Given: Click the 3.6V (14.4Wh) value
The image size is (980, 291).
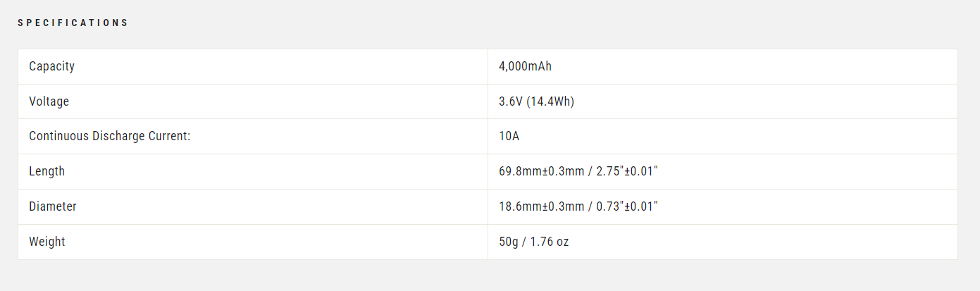Looking at the screenshot, I should pyautogui.click(x=536, y=101).
